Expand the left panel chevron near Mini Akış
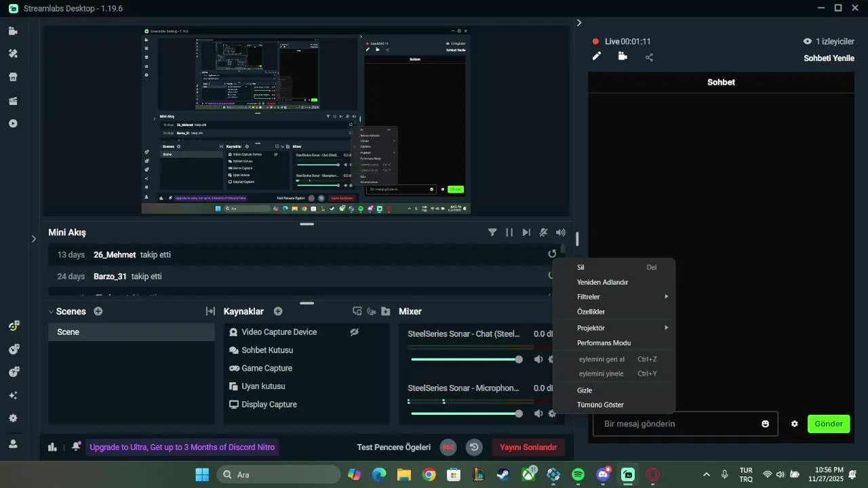 tap(33, 239)
